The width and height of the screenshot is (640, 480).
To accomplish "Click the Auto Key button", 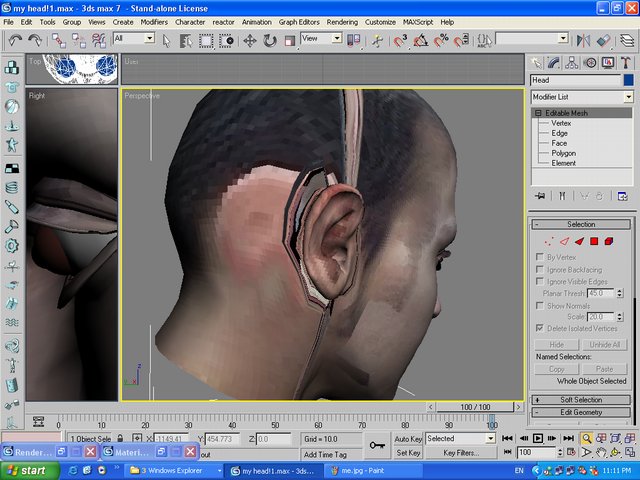I will coord(407,438).
